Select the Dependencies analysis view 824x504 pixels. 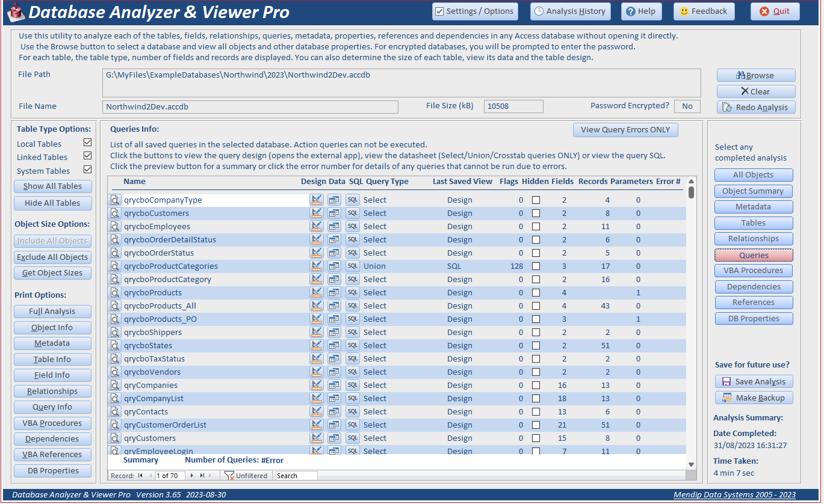click(x=754, y=287)
